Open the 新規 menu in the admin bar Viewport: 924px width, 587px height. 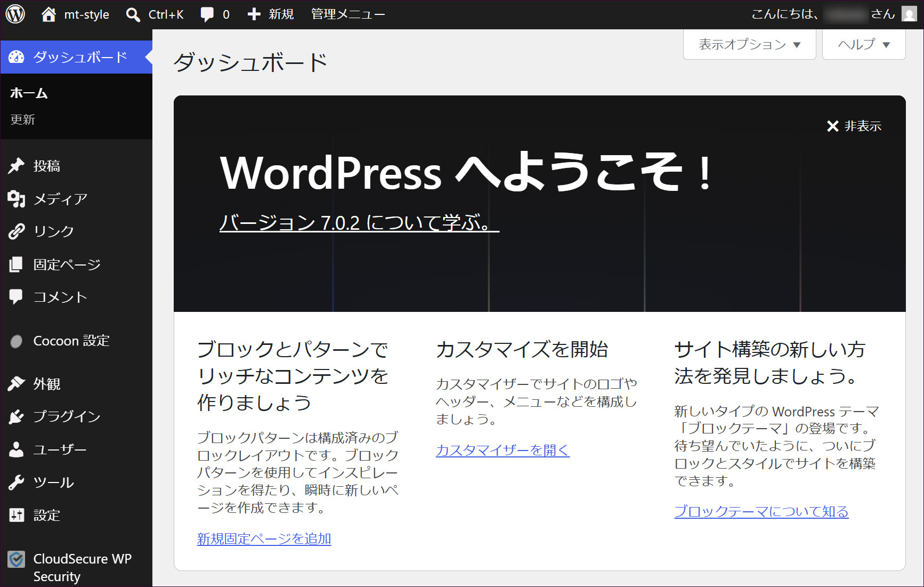(x=271, y=14)
